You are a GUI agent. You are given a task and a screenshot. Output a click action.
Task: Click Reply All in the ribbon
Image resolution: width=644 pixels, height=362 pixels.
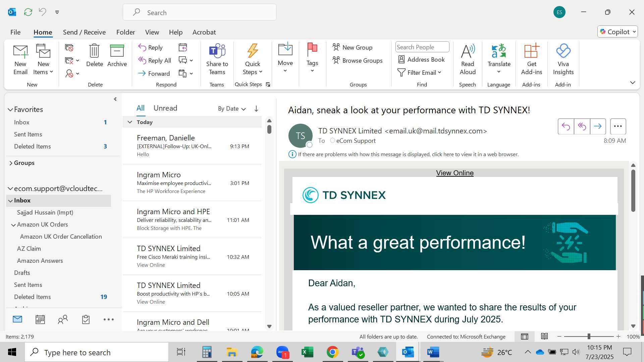pos(155,61)
